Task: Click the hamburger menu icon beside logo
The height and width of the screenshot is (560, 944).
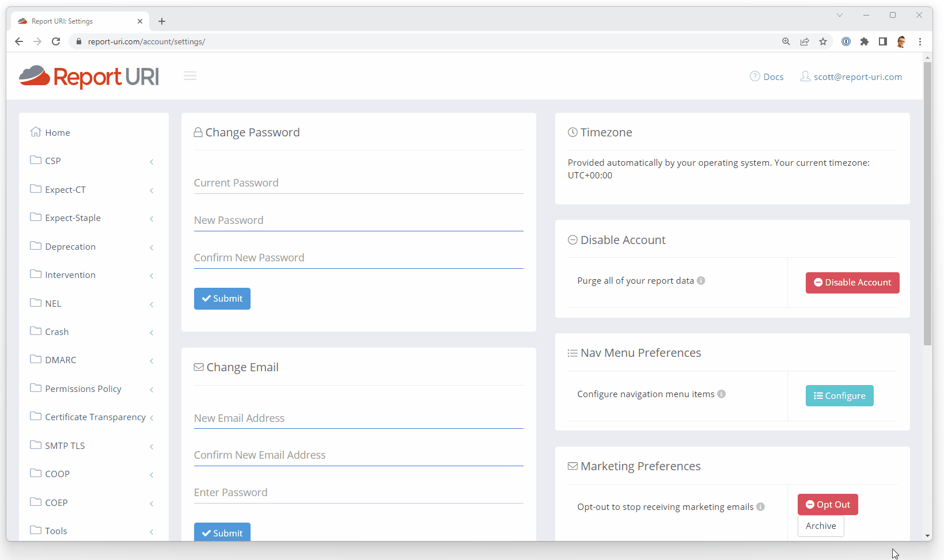Action: tap(190, 76)
